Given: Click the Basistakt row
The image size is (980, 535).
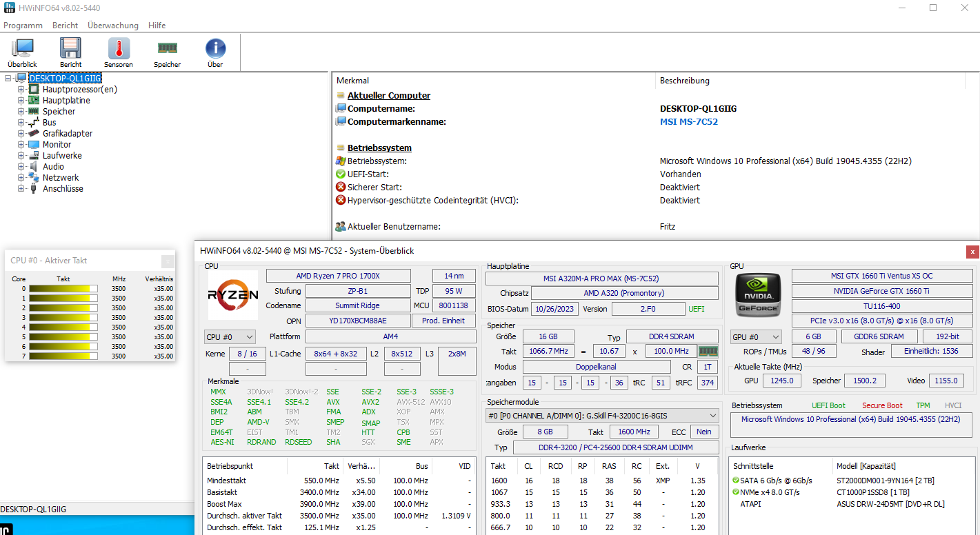Looking at the screenshot, I should [x=339, y=492].
